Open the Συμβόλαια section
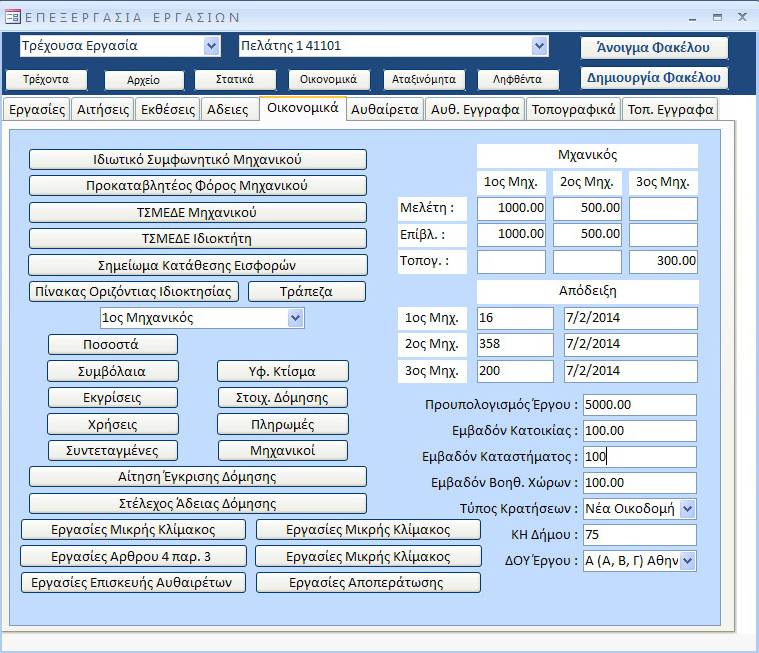Viewport: 759px width, 653px height. pyautogui.click(x=113, y=371)
